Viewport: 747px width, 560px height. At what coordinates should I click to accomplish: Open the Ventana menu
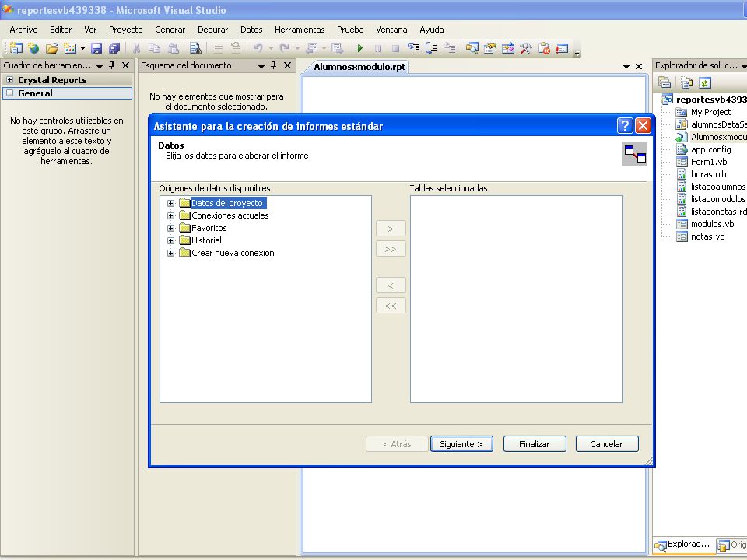click(x=391, y=30)
